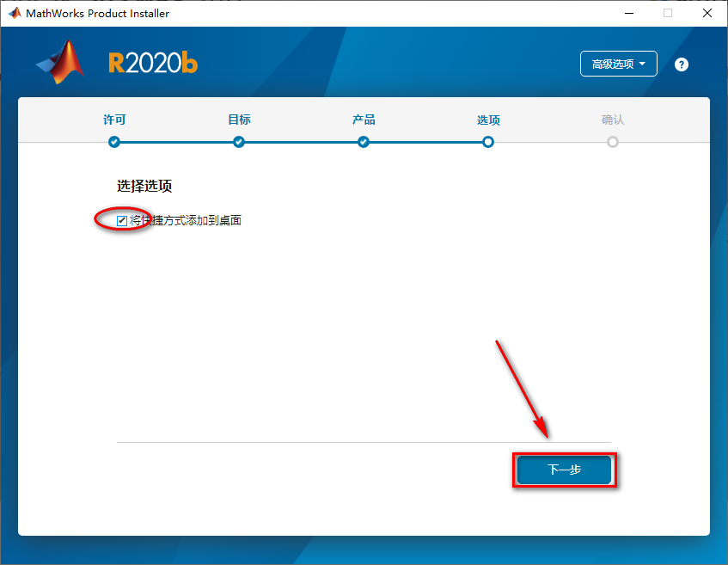
Task: Select the 目标 step label
Action: click(239, 120)
